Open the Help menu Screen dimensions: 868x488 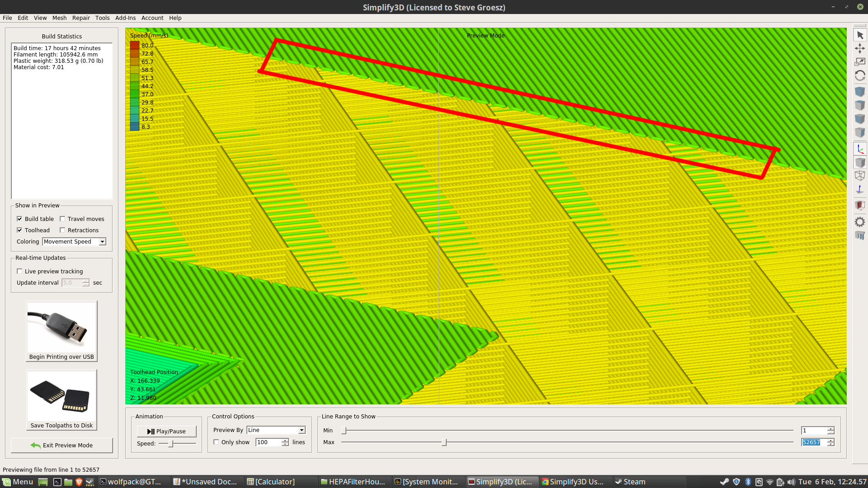pos(175,18)
